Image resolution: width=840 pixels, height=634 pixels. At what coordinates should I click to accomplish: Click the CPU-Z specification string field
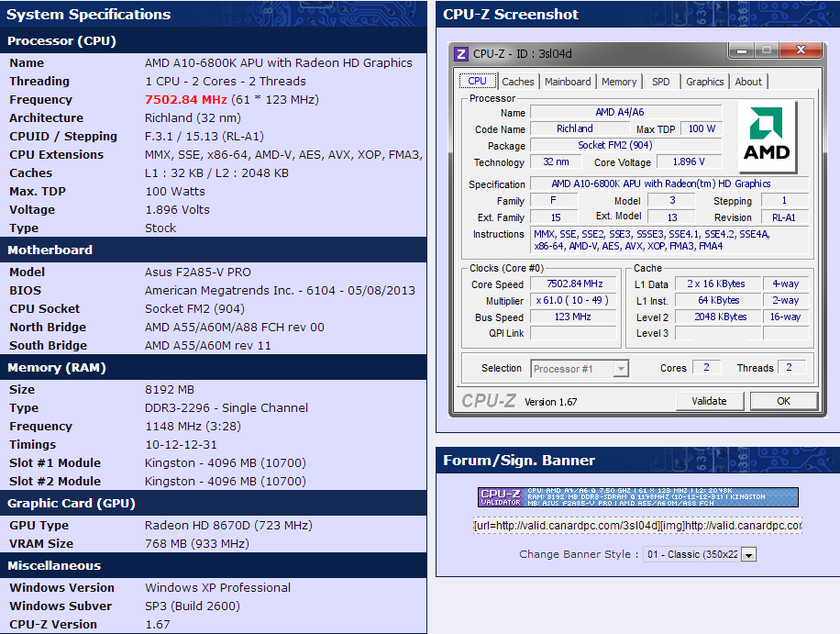pyautogui.click(x=669, y=184)
